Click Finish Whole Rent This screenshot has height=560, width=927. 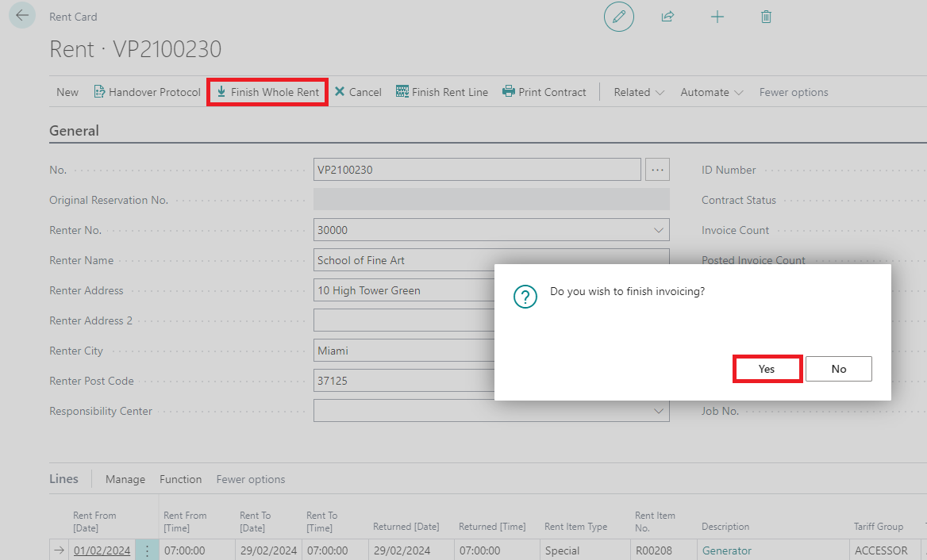(267, 92)
